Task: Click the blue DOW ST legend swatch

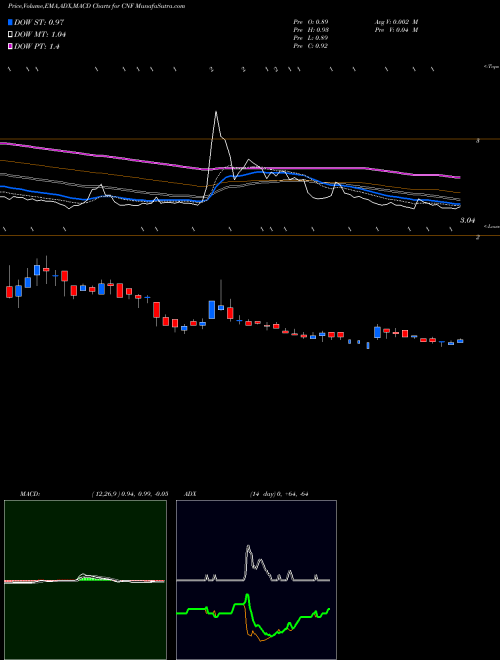Action: [10, 22]
